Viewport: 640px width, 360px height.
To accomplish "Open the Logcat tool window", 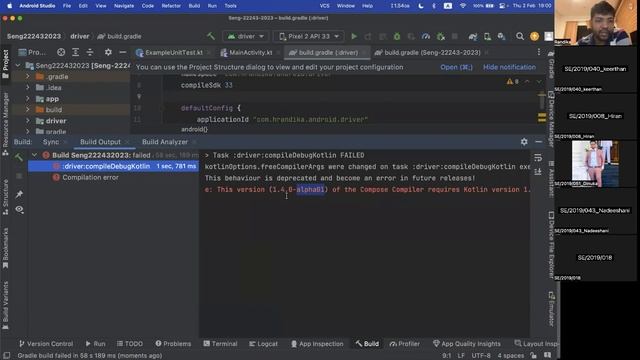I will pos(263,344).
